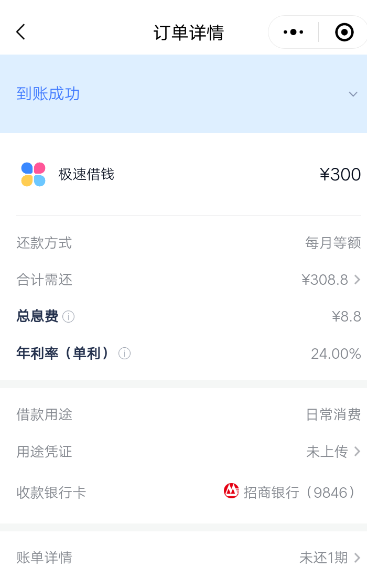The image size is (367, 588).
Task: Tap the info icon beside 总息费
Action: pos(68,317)
